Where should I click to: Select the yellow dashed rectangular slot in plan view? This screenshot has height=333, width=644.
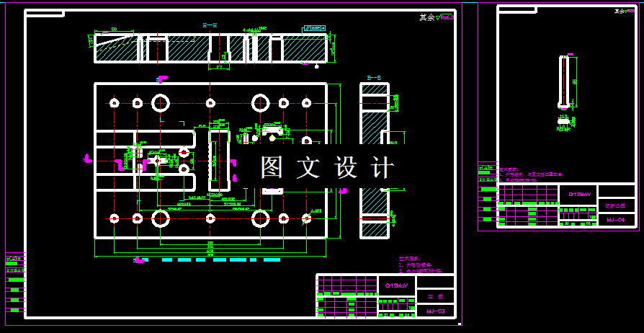219,161
